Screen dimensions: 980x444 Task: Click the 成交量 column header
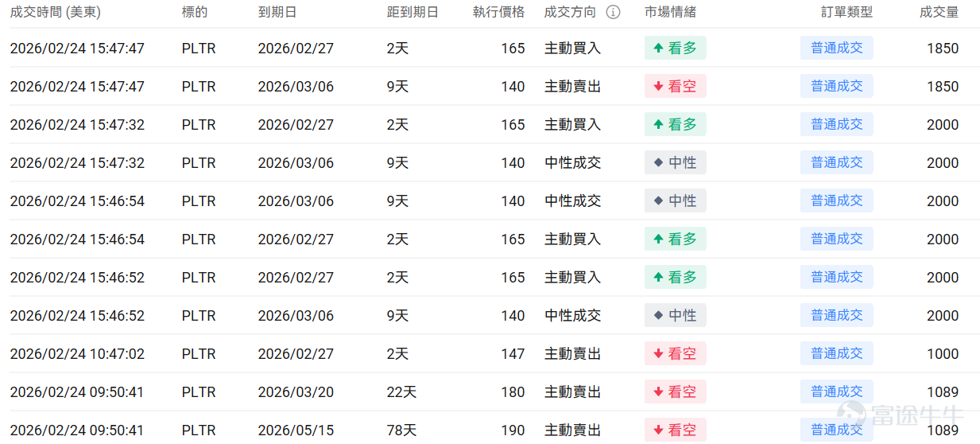[939, 12]
